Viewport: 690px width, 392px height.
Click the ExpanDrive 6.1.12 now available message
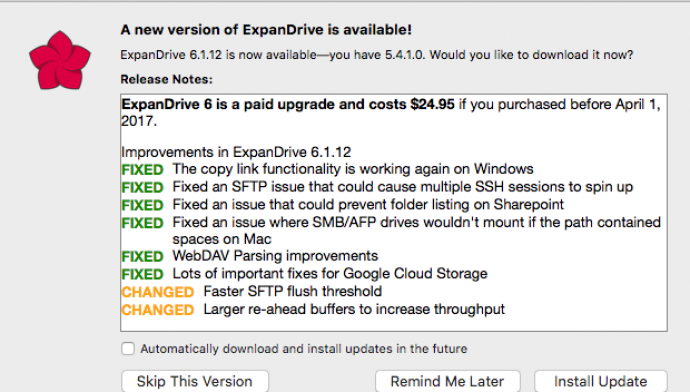tap(377, 55)
